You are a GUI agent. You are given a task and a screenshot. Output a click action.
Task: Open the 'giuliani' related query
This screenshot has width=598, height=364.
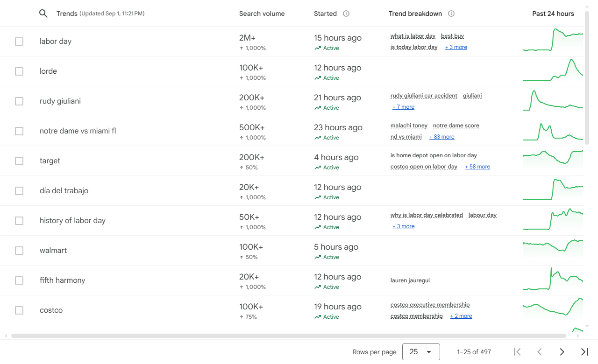pos(472,96)
